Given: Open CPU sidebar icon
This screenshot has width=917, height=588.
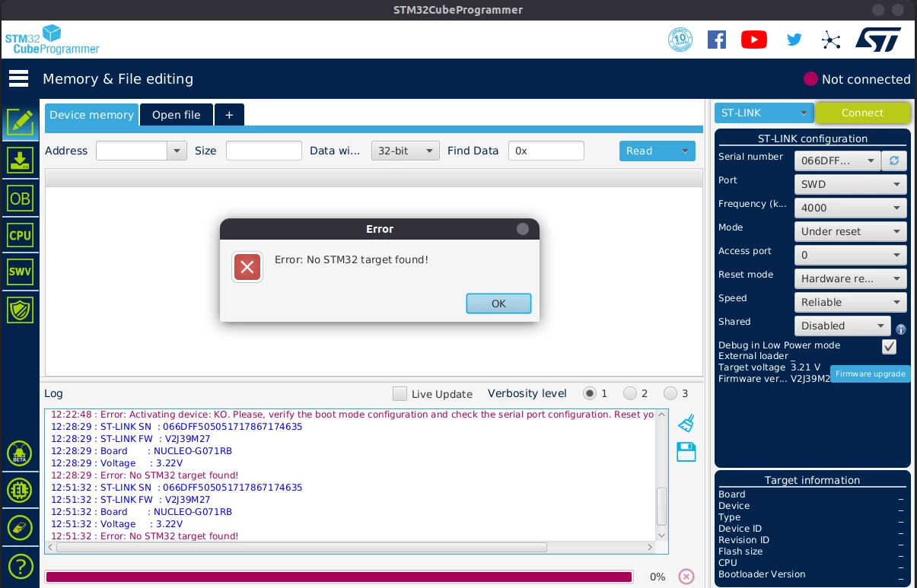Looking at the screenshot, I should [x=20, y=235].
